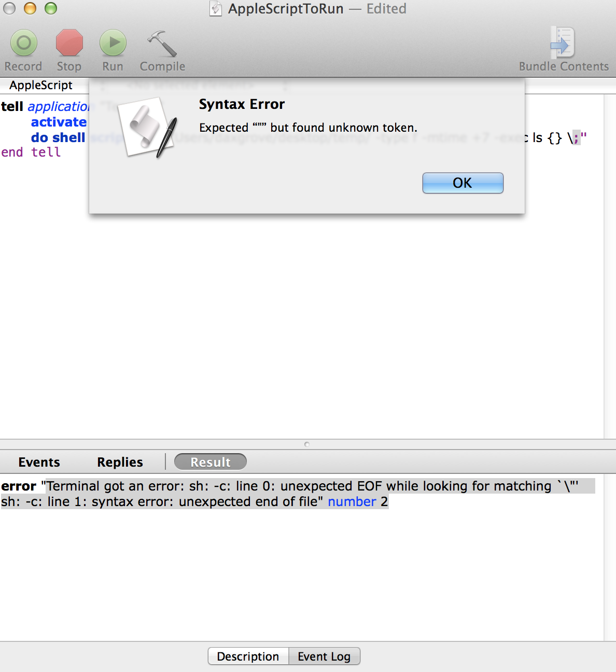Click the pane splitter handle dot
The height and width of the screenshot is (672, 616).
pyautogui.click(x=307, y=444)
